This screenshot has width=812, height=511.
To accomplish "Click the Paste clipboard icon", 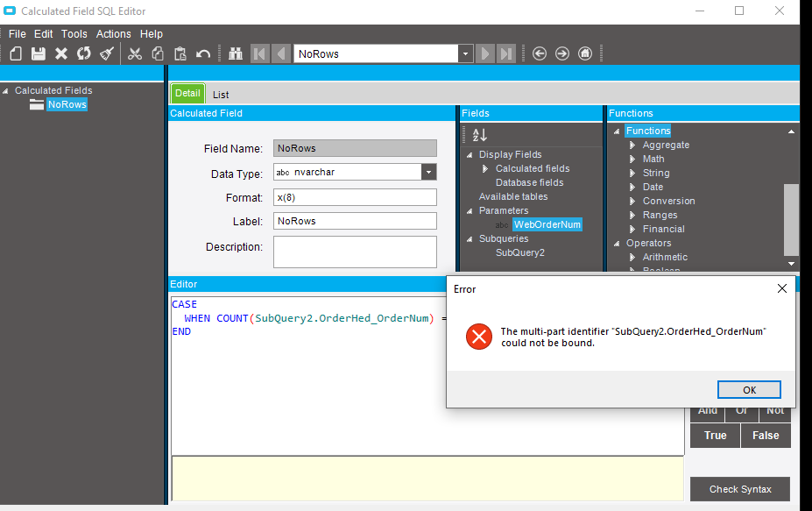I will pyautogui.click(x=180, y=53).
